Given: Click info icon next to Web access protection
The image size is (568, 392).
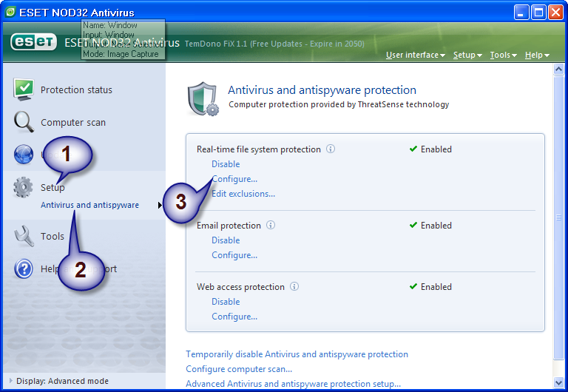Looking at the screenshot, I should pyautogui.click(x=294, y=286).
